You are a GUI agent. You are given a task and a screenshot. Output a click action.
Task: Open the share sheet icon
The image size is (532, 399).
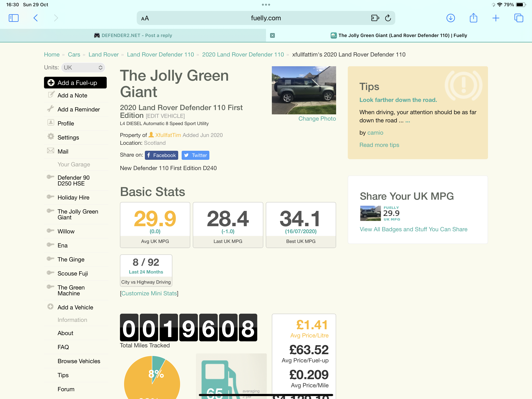tap(473, 18)
